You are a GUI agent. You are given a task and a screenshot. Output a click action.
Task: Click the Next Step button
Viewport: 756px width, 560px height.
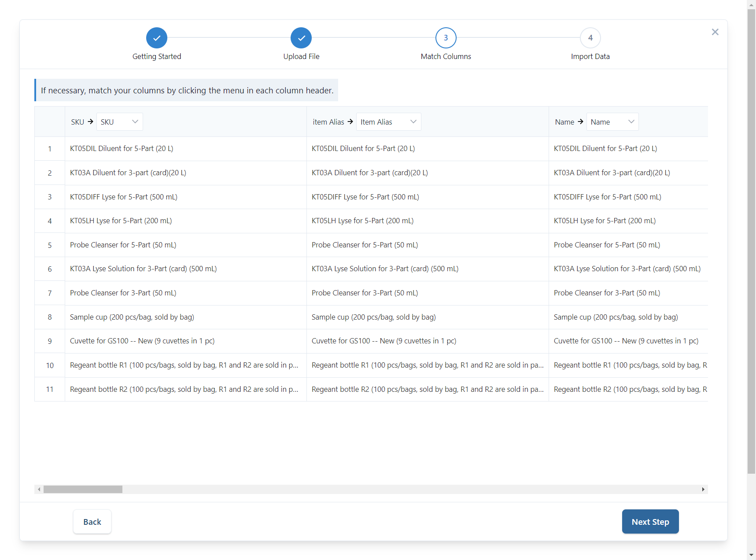[650, 522]
